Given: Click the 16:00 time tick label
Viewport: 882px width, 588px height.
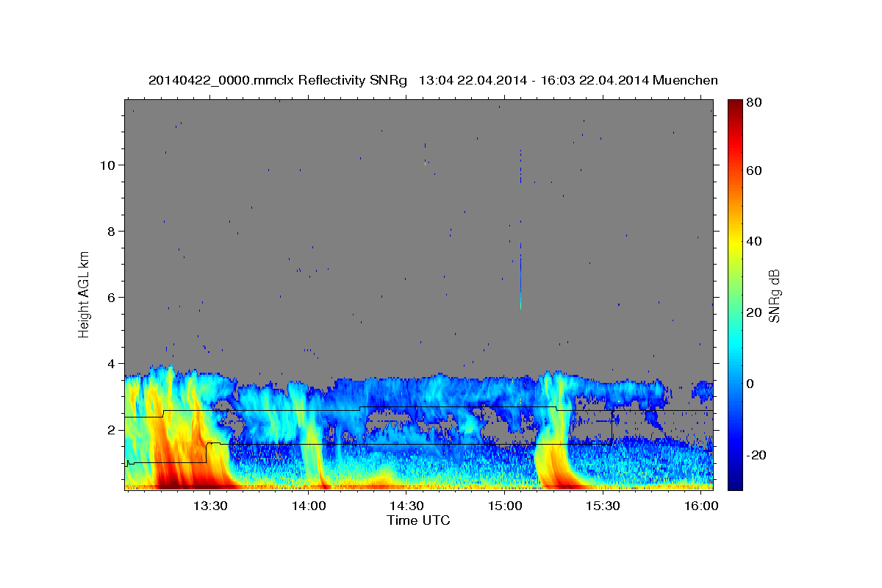Looking at the screenshot, I should [701, 506].
